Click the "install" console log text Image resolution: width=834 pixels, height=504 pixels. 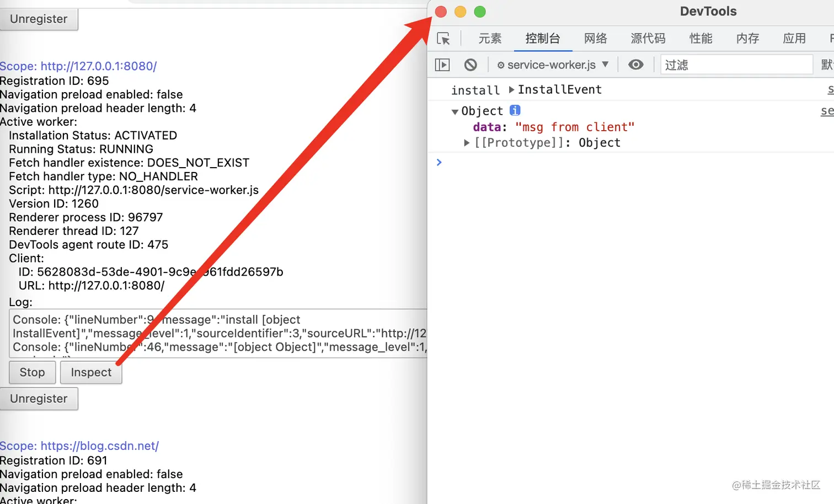(475, 90)
